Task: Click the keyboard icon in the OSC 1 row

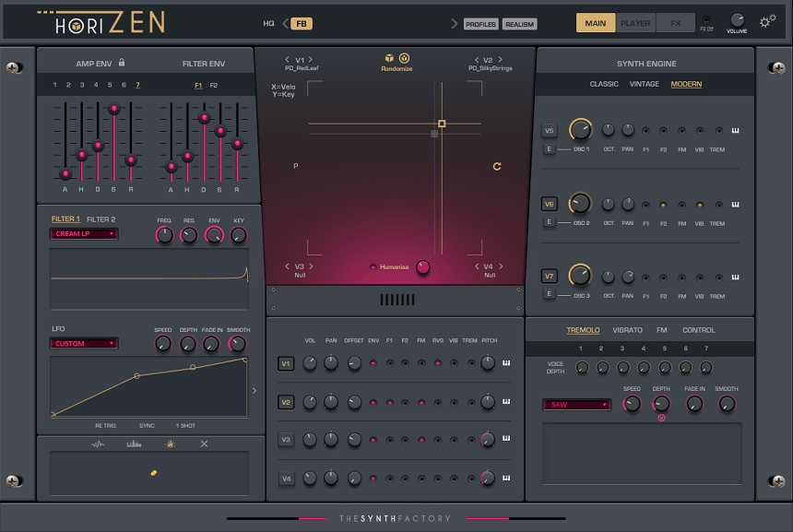Action: [x=735, y=131]
